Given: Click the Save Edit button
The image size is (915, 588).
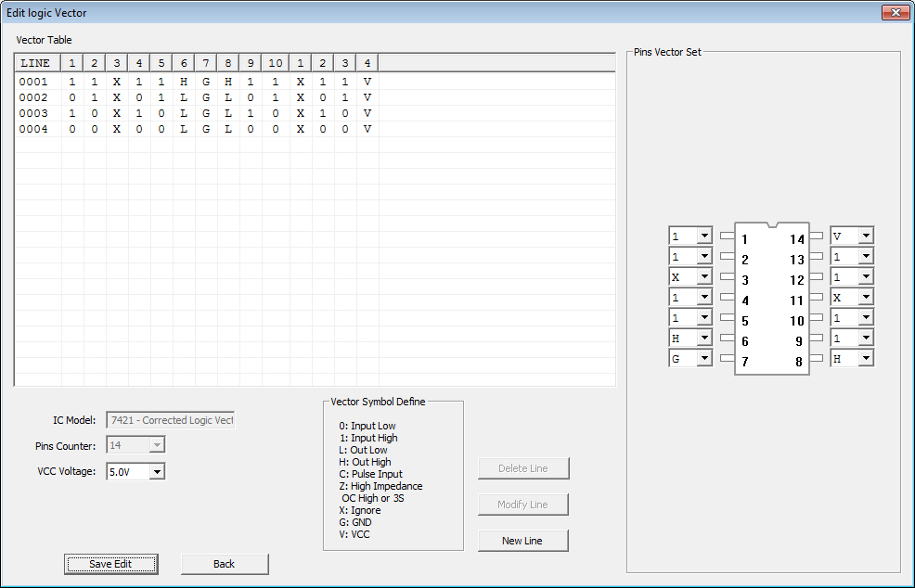Looking at the screenshot, I should tap(110, 564).
